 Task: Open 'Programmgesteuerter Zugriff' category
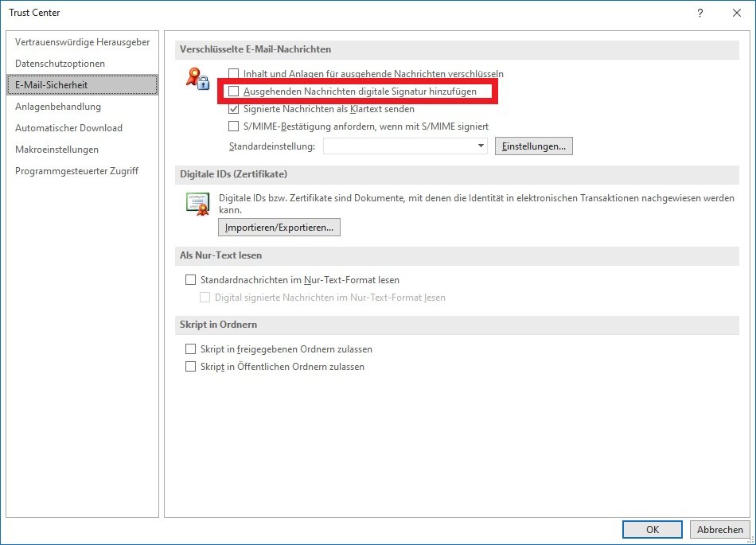click(x=83, y=170)
